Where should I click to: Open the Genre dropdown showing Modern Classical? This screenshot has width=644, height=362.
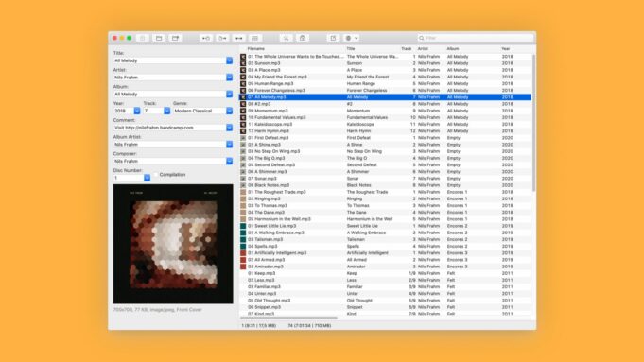229,111
